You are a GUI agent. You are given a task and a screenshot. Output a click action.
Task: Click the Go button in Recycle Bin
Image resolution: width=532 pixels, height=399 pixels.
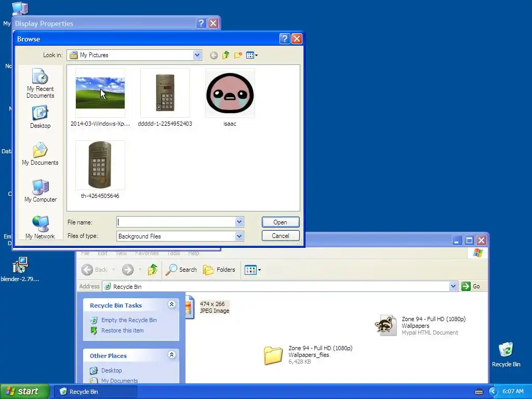(x=471, y=286)
